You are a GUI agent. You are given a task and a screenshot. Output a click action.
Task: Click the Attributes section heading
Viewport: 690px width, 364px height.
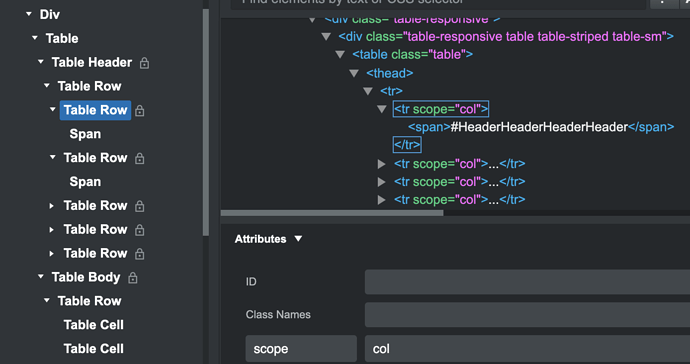click(261, 239)
